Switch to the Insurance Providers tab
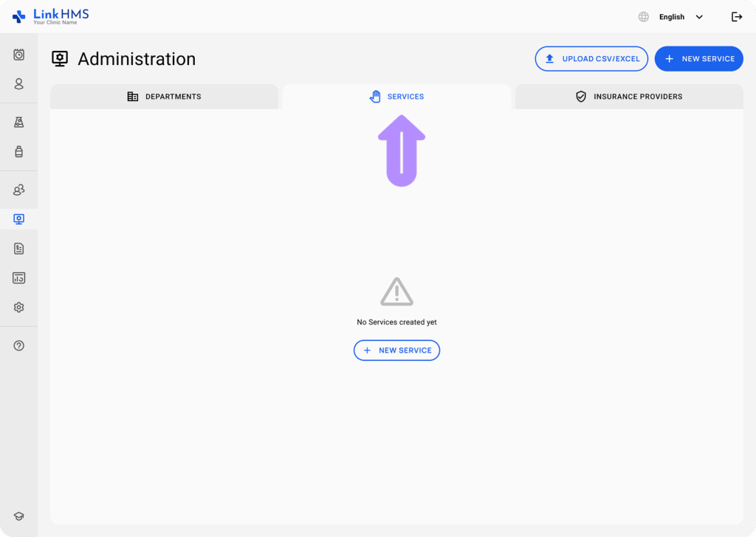 629,97
